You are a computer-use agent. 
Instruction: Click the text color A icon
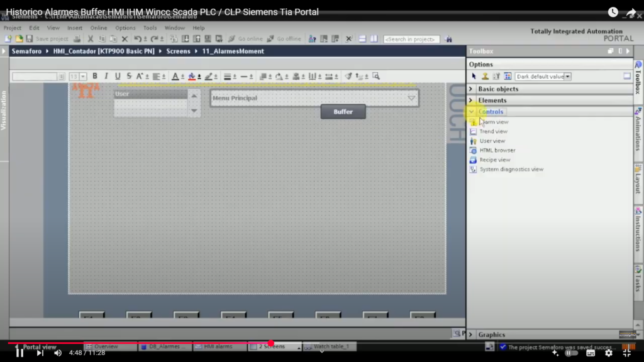(x=175, y=76)
